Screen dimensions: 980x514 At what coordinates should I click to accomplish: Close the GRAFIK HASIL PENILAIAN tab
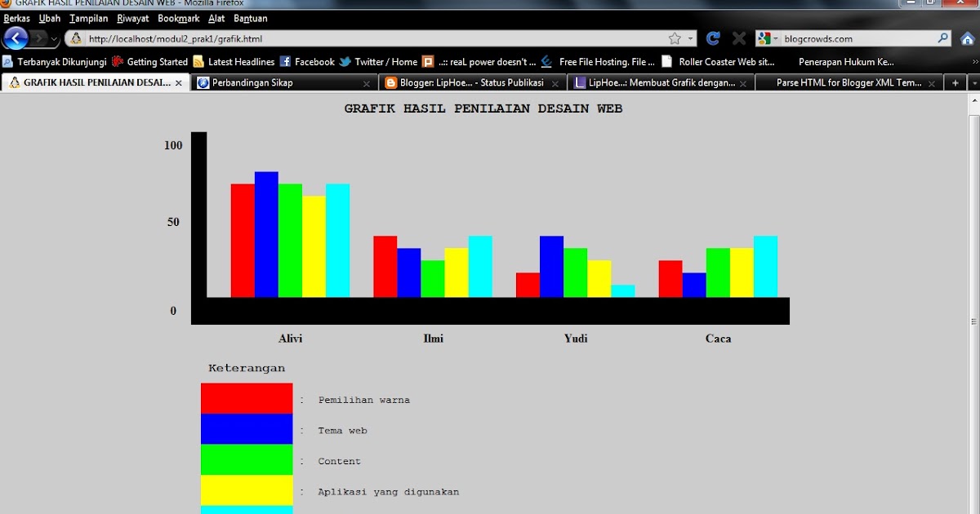tap(178, 83)
